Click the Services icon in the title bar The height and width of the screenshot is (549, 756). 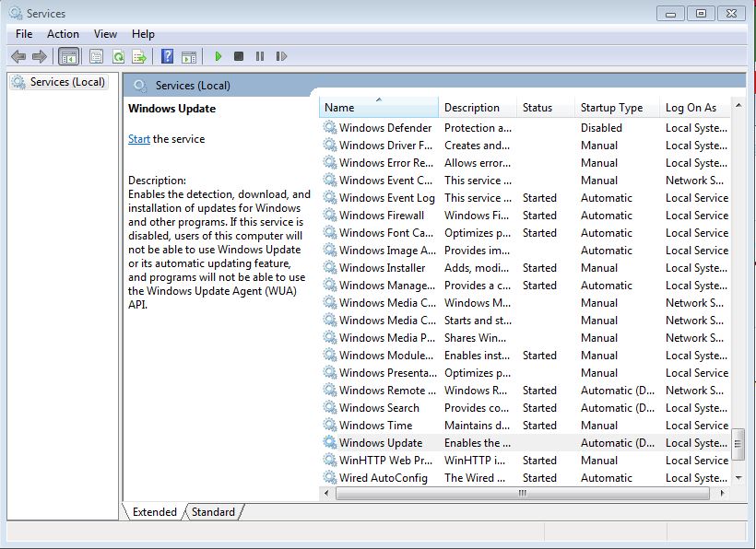click(x=16, y=13)
